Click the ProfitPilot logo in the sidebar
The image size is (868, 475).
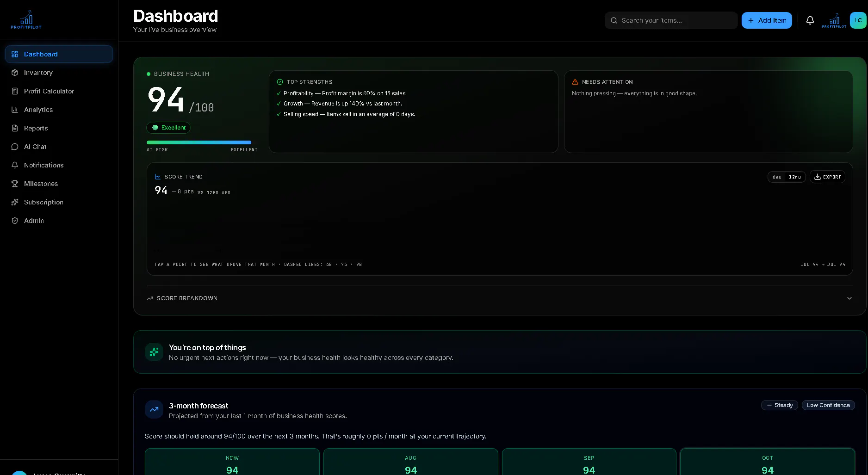pos(26,20)
